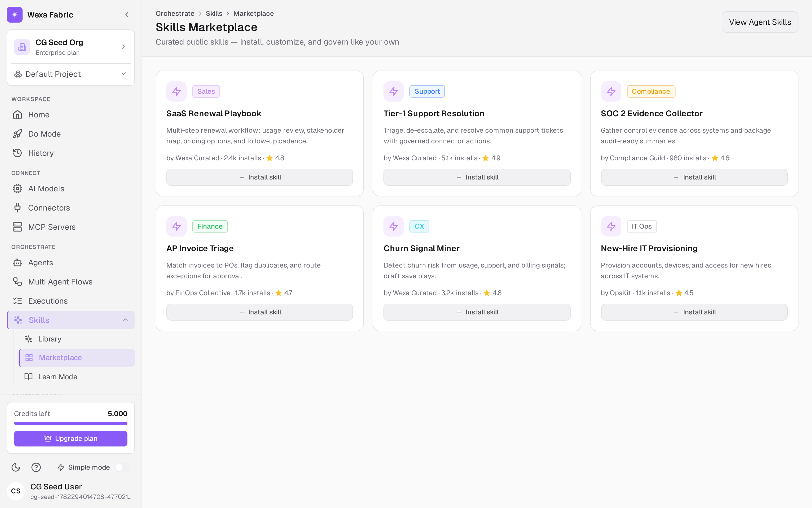Screen dimensions: 812x508
Task: Install the Tier-1 Support Resolution skill
Action: tap(476, 177)
